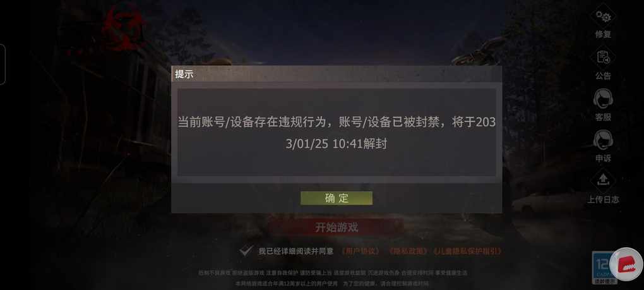Contact support via 客服 headset icon
This screenshot has width=644, height=290.
click(x=603, y=99)
